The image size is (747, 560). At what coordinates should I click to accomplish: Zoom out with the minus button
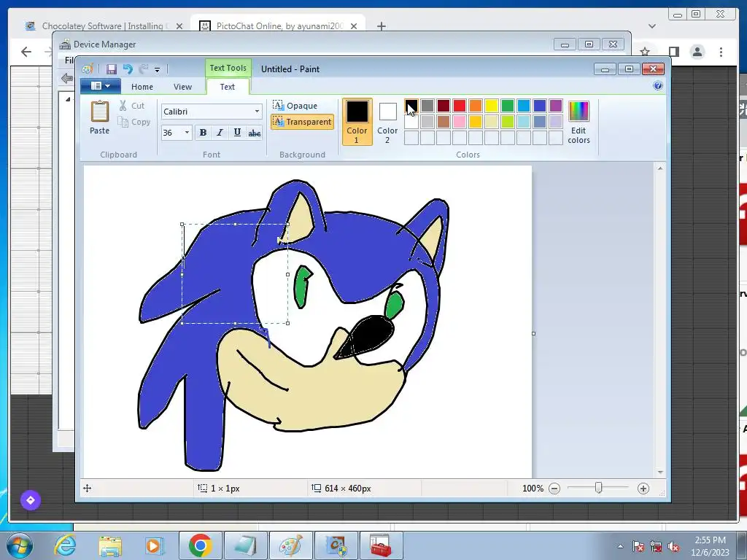[554, 488]
